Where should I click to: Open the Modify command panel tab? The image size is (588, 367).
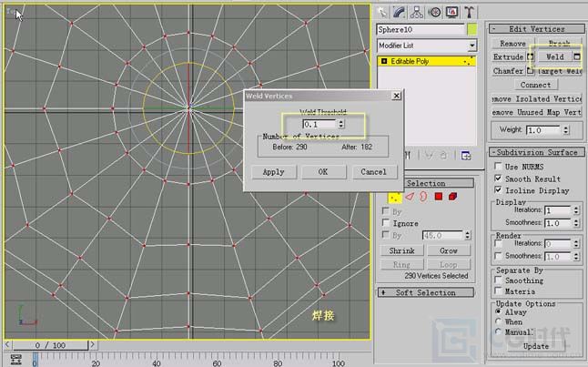pyautogui.click(x=399, y=13)
